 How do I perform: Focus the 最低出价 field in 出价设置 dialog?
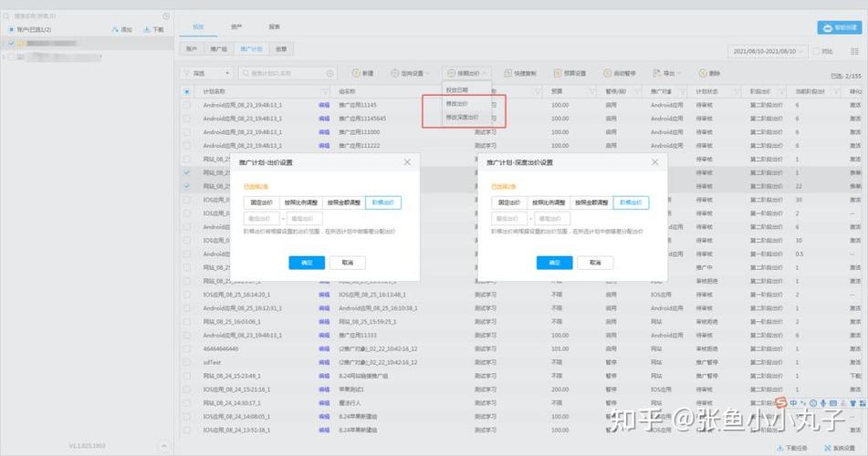[261, 219]
